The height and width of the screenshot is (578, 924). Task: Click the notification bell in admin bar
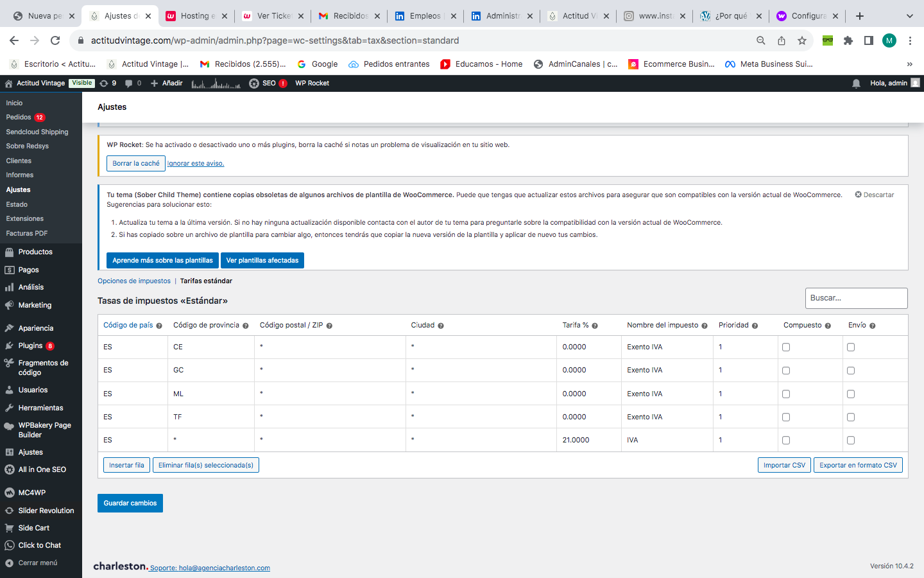856,83
